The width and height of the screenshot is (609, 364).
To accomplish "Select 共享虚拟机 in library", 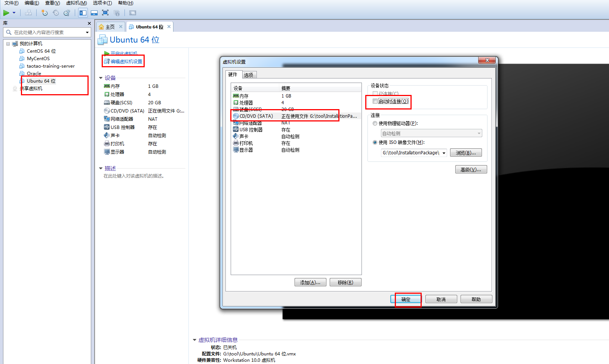I will [31, 89].
